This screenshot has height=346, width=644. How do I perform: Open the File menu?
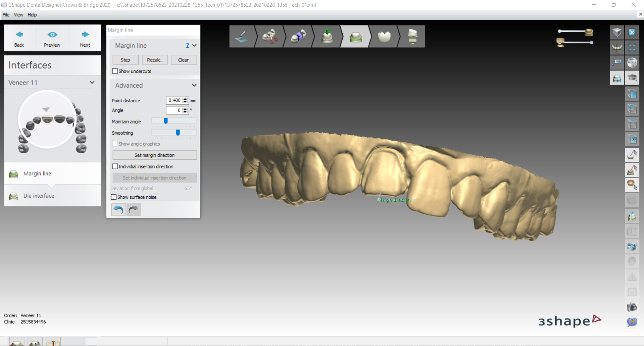pyautogui.click(x=6, y=15)
